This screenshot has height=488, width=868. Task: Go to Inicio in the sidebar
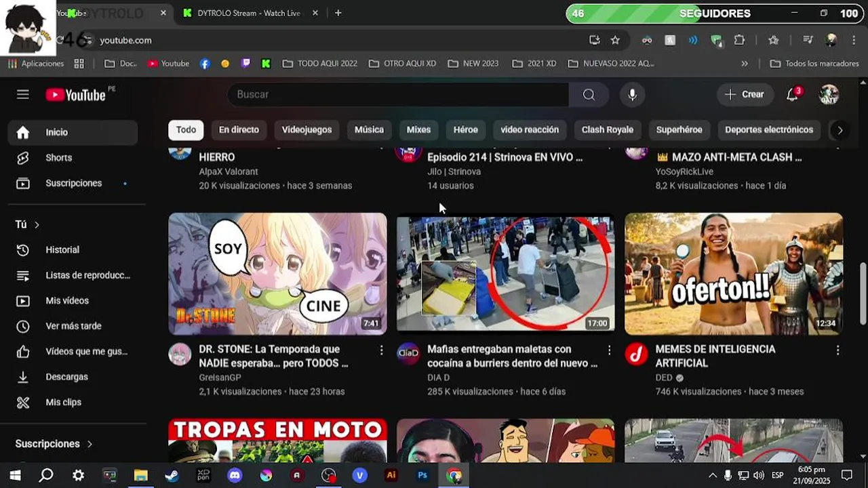coord(73,132)
